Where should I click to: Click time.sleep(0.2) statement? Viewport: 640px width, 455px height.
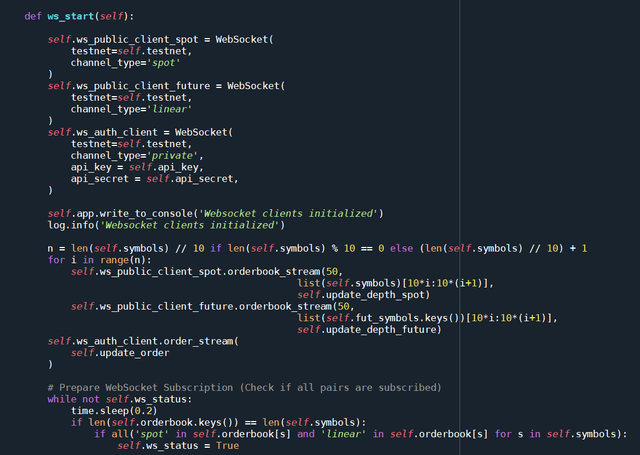point(114,411)
